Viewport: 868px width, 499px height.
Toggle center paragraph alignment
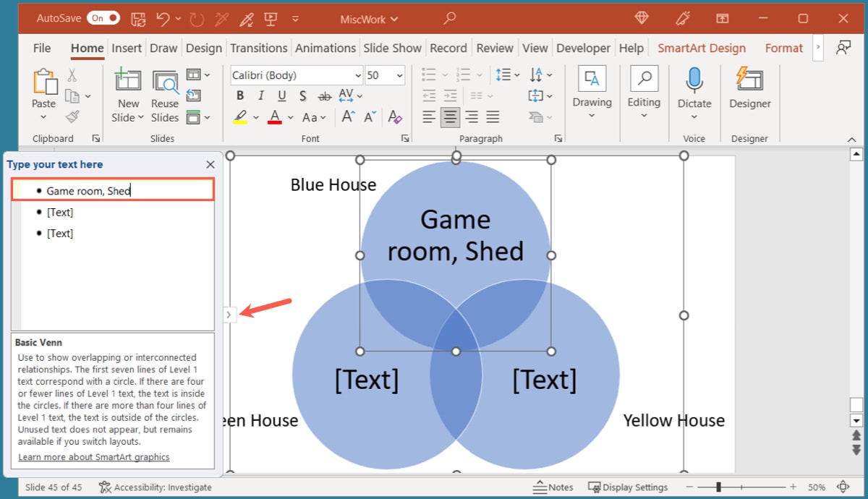click(x=450, y=116)
